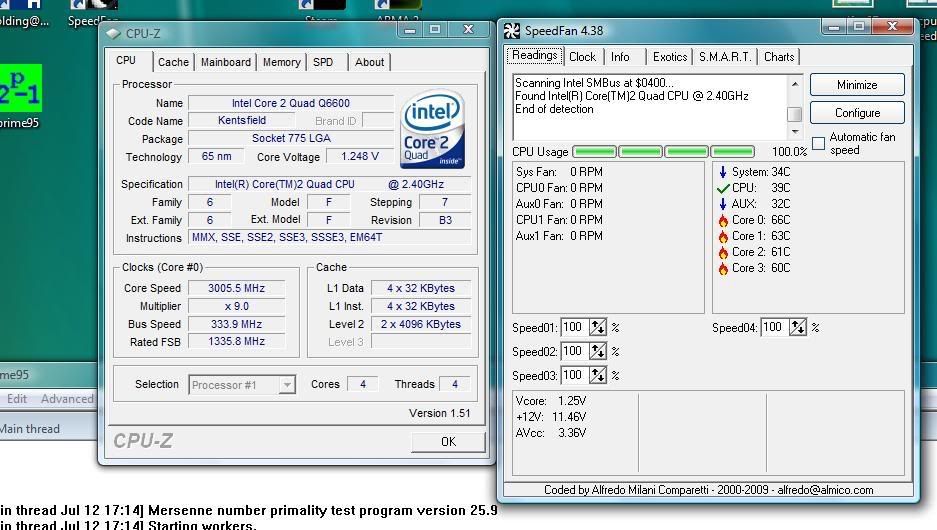This screenshot has width=937, height=530.
Task: Click the 'Found Intel(R) Core(TM)2 Quad CPU' log line
Action: [632, 96]
